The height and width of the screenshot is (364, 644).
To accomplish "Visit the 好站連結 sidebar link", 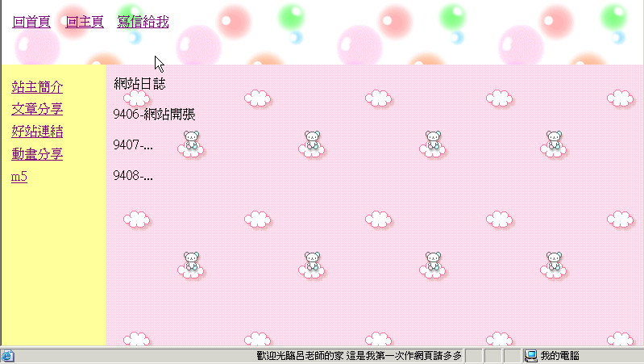I will tap(37, 132).
